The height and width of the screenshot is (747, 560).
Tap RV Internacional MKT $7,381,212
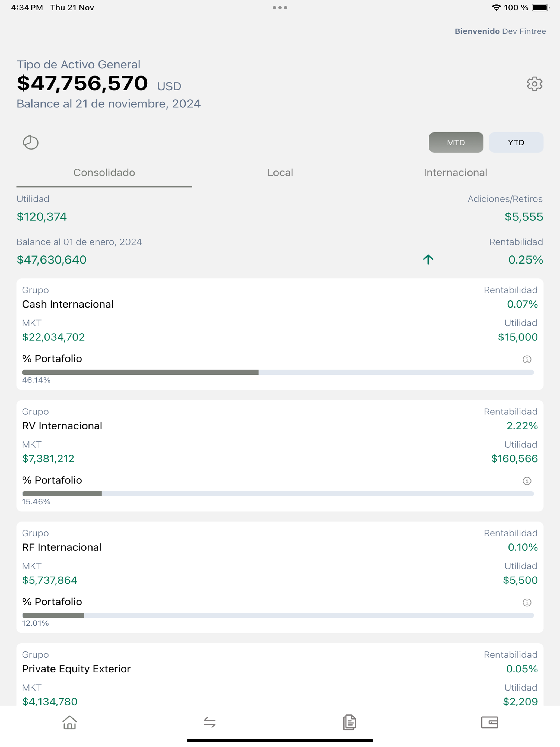pyautogui.click(x=48, y=459)
